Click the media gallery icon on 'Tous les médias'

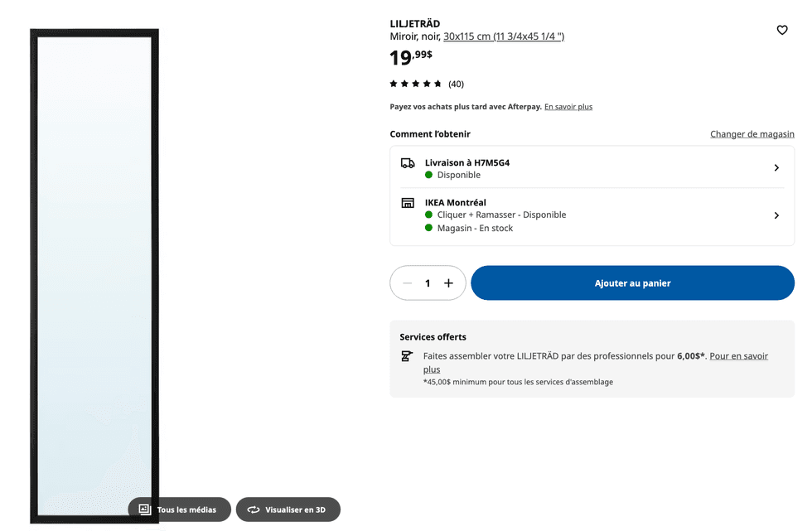143,509
